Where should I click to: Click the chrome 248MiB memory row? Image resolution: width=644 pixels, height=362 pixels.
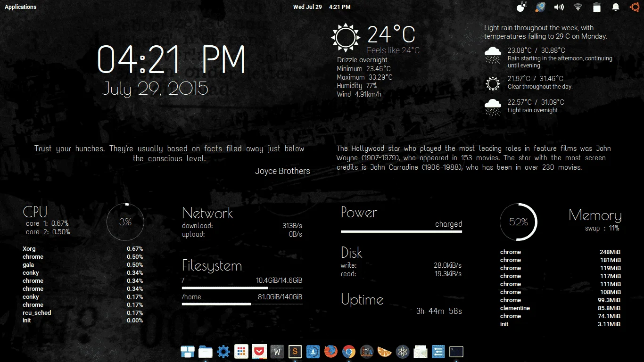pos(561,252)
